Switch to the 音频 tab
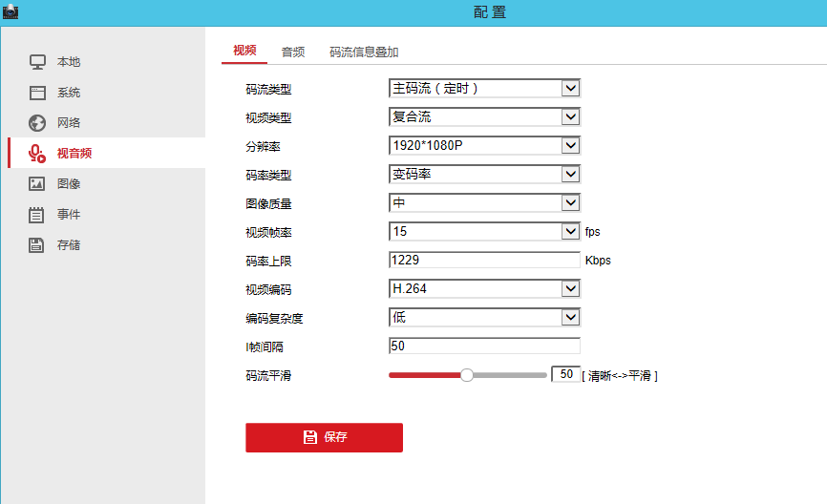Image resolution: width=827 pixels, height=504 pixels. click(293, 52)
